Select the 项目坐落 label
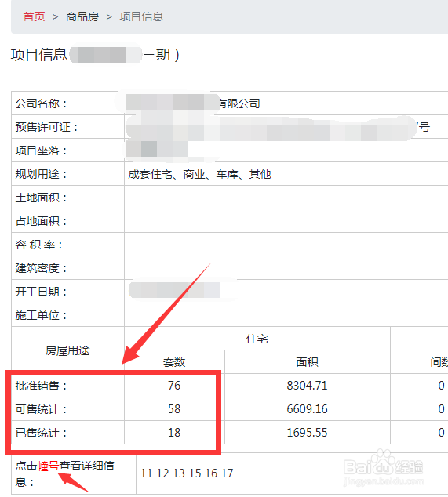 point(42,151)
